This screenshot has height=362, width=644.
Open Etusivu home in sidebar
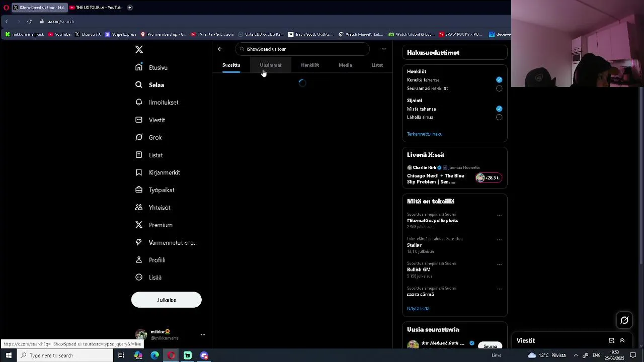151,67
